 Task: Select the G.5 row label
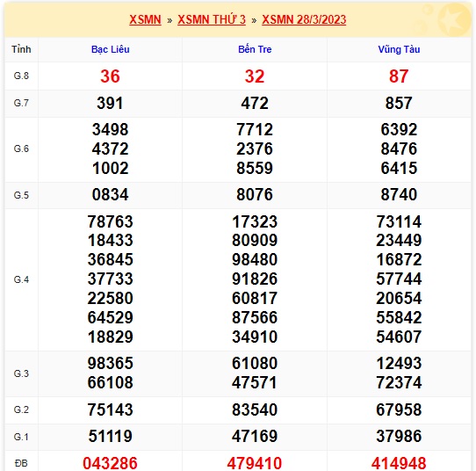(21, 195)
